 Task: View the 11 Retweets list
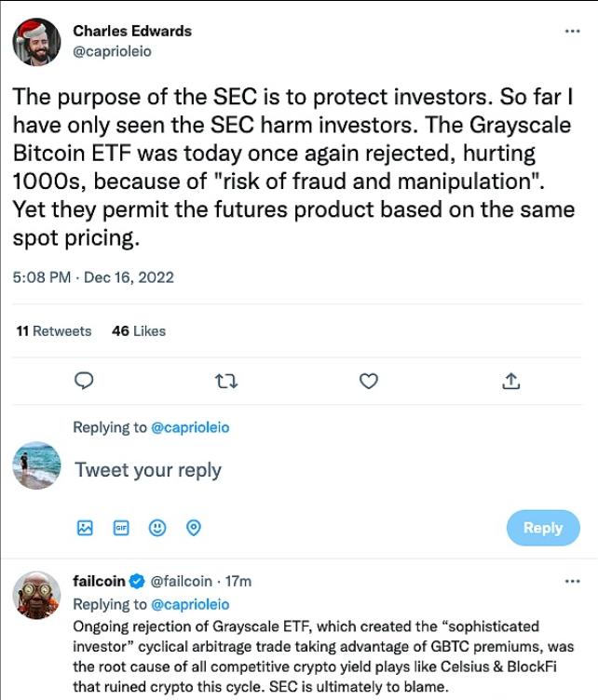[x=54, y=330]
